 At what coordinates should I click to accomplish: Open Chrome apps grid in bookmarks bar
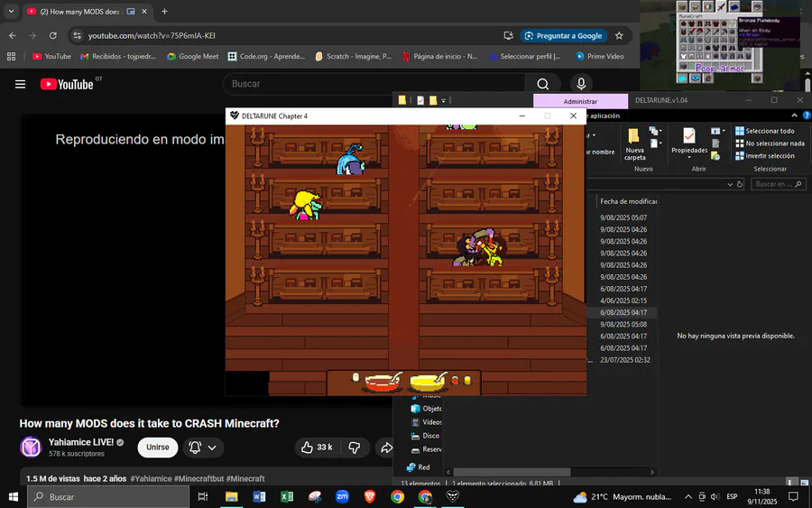(11, 57)
